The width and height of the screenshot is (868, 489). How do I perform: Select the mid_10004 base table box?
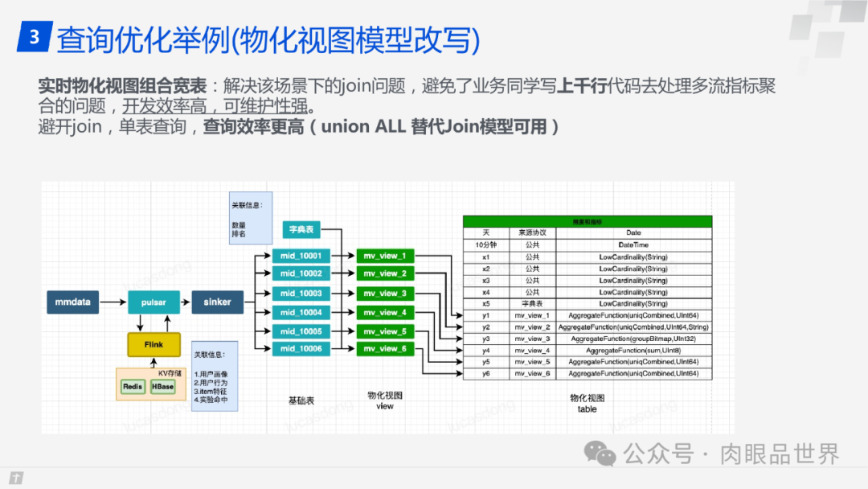tap(301, 312)
